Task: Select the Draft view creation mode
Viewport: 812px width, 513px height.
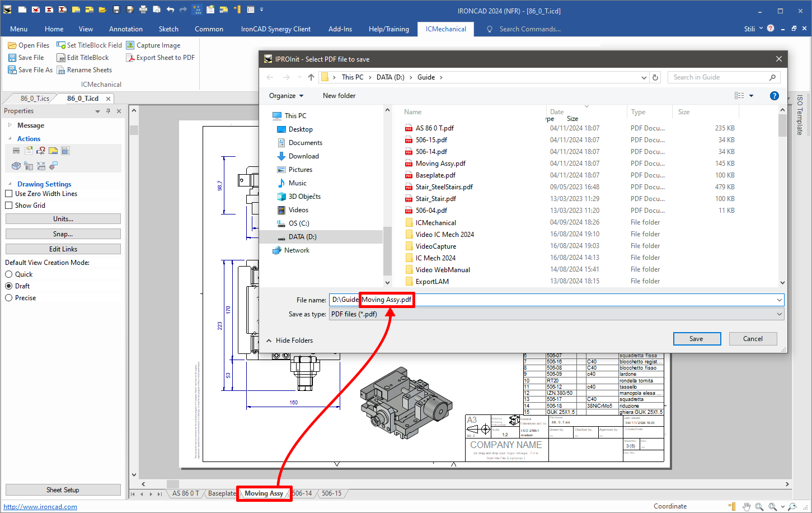Action: [9, 286]
